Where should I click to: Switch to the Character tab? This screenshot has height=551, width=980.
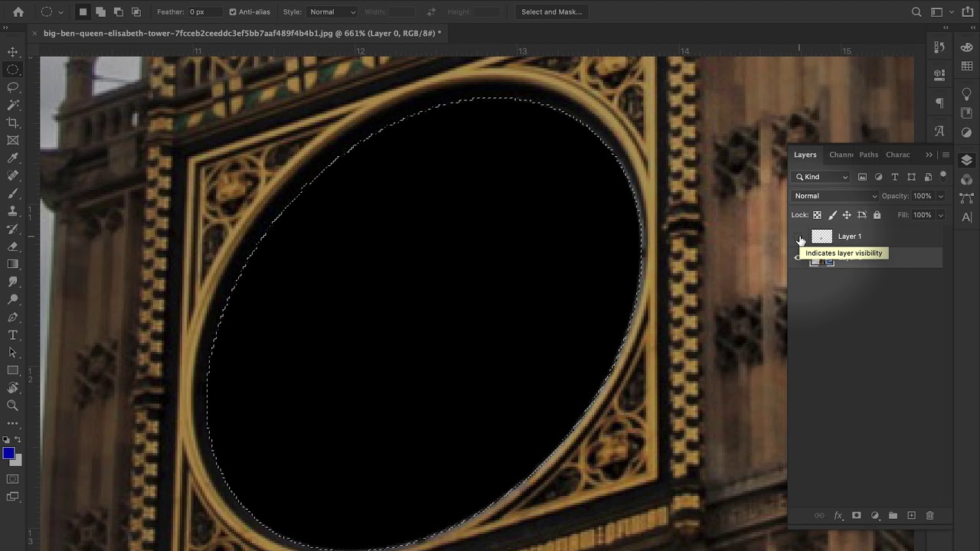click(x=898, y=155)
